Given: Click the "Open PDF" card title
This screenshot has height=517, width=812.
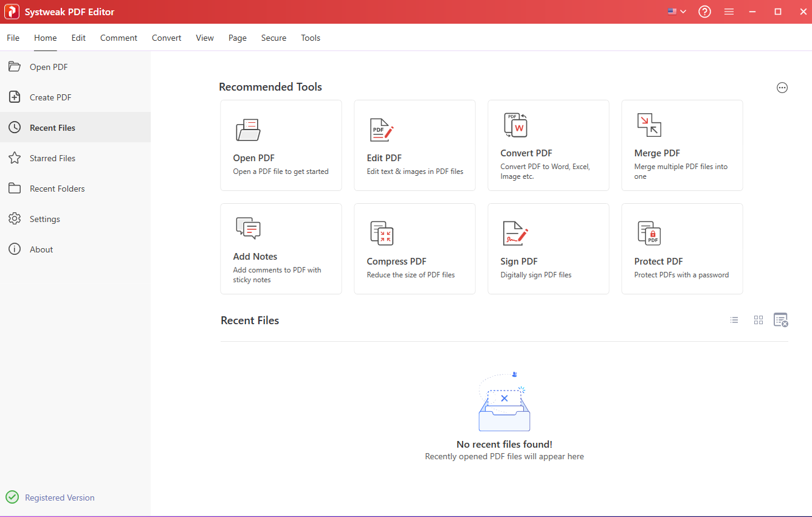Looking at the screenshot, I should tap(254, 158).
